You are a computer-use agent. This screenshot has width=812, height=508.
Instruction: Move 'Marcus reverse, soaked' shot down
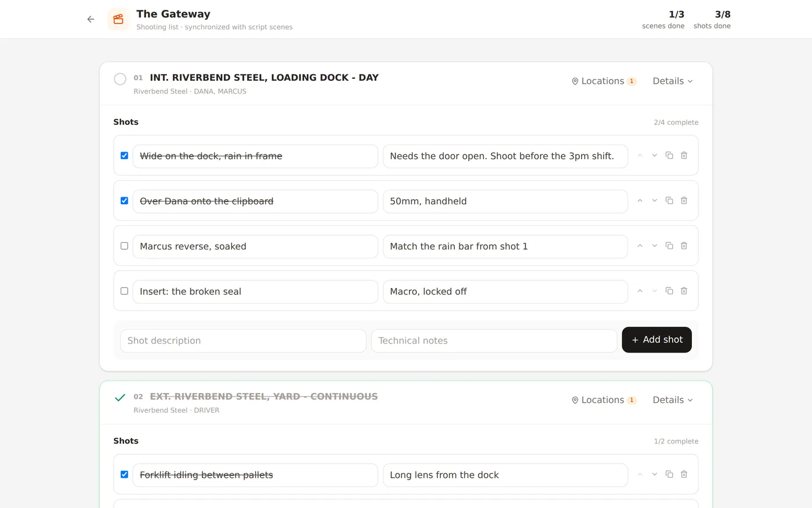(x=654, y=246)
